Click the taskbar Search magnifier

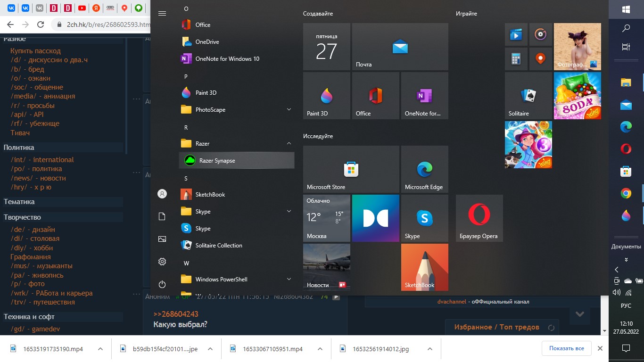pos(626,28)
